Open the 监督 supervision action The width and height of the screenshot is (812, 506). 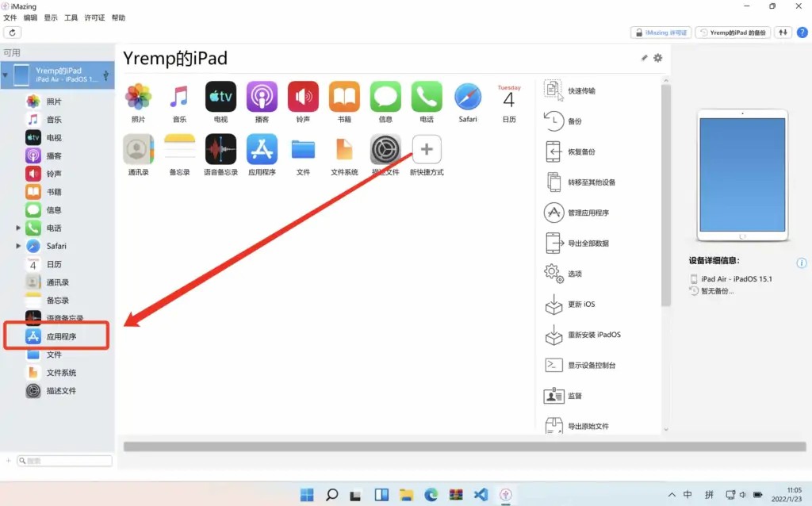(x=563, y=396)
